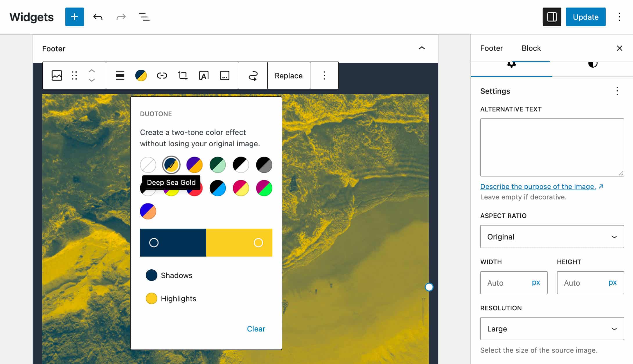This screenshot has height=364, width=633.
Task: Click the Width input field
Action: tap(514, 283)
